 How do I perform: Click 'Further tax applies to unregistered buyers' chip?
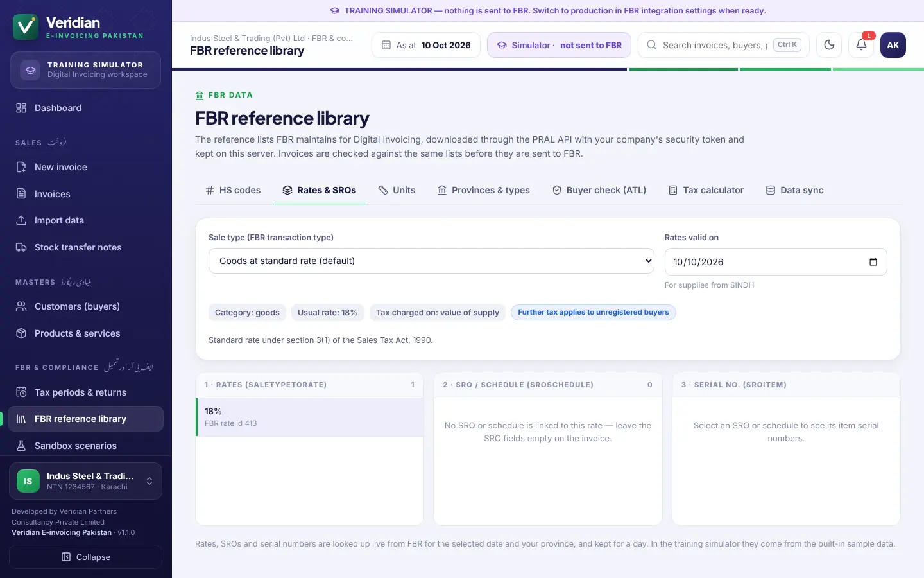coord(593,312)
